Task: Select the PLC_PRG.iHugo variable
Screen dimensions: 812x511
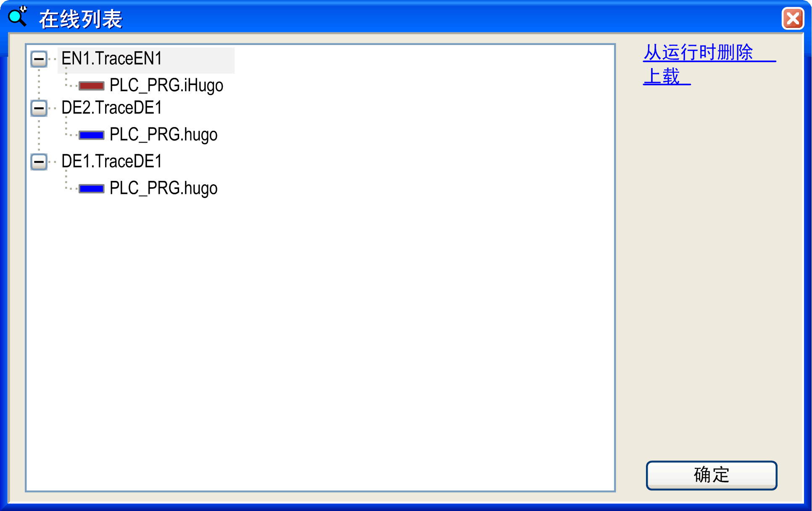Action: click(x=166, y=86)
